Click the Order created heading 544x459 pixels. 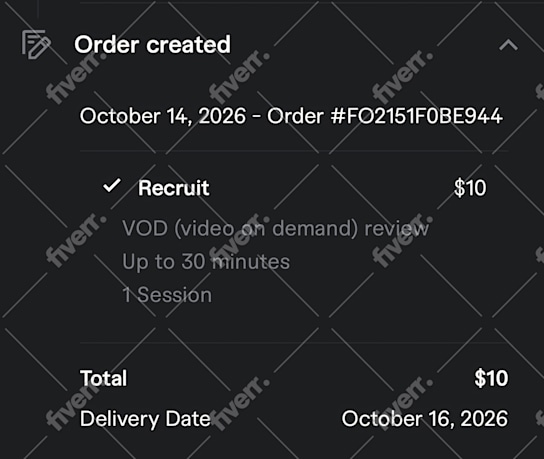point(152,44)
